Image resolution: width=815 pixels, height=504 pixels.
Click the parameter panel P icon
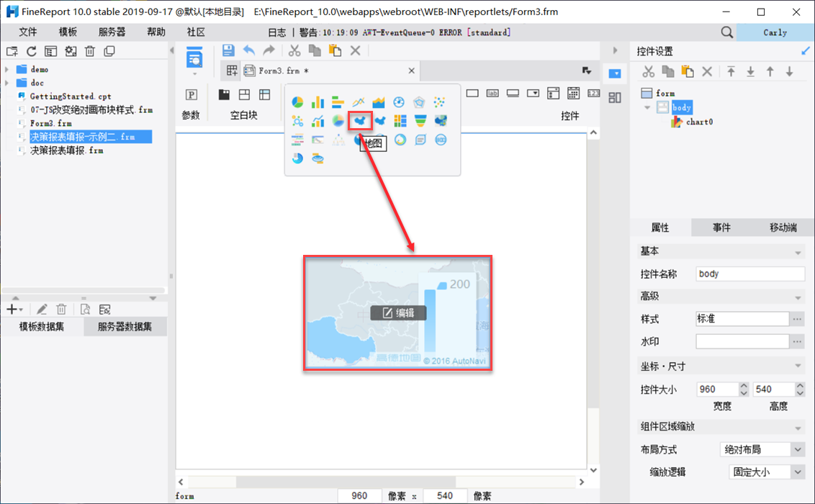[x=191, y=95]
